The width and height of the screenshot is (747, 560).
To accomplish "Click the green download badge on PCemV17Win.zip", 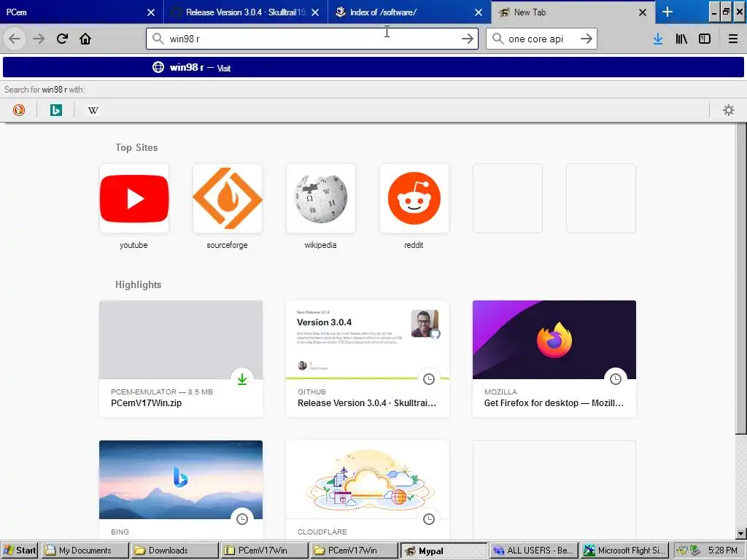I will [242, 379].
